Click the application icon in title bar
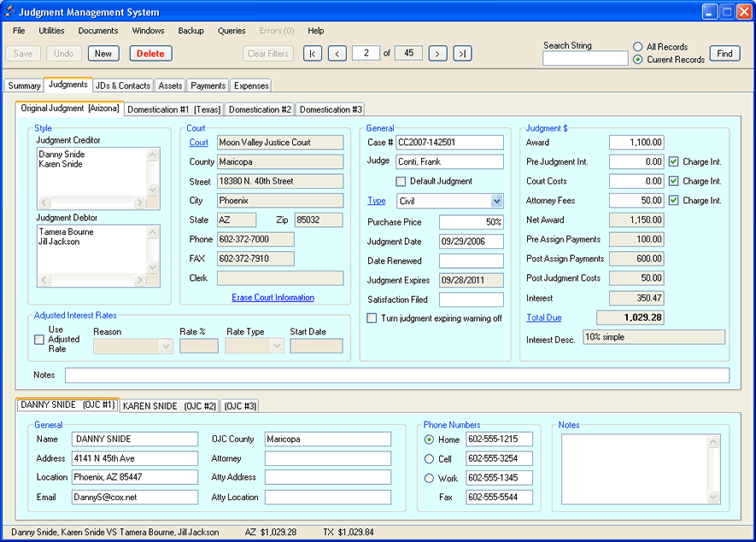This screenshot has height=542, width=756. point(9,12)
